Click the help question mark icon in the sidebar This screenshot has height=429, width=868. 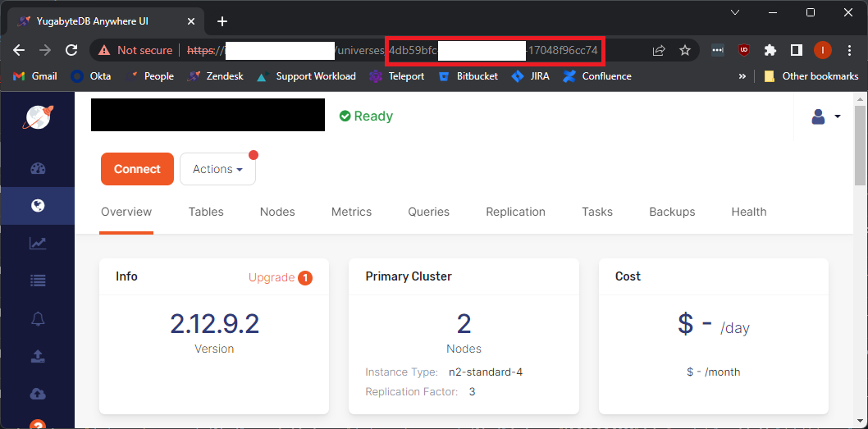pyautogui.click(x=38, y=425)
